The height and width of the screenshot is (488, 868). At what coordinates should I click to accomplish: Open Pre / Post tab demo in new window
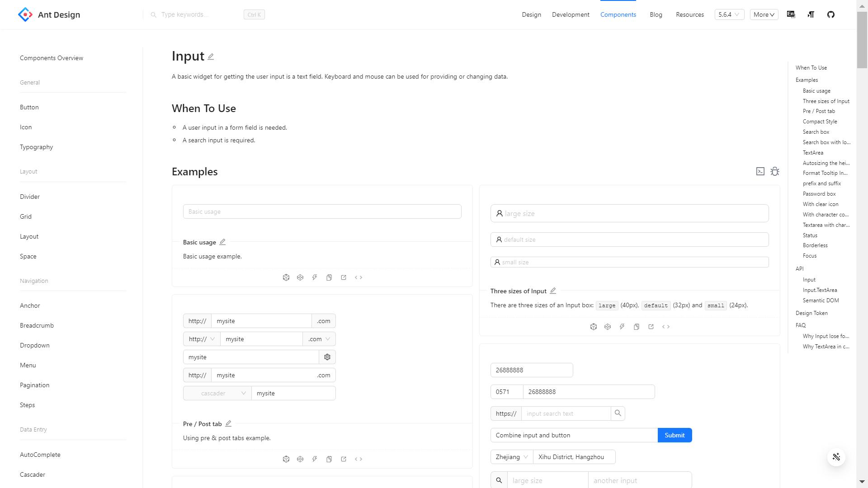pos(344,459)
